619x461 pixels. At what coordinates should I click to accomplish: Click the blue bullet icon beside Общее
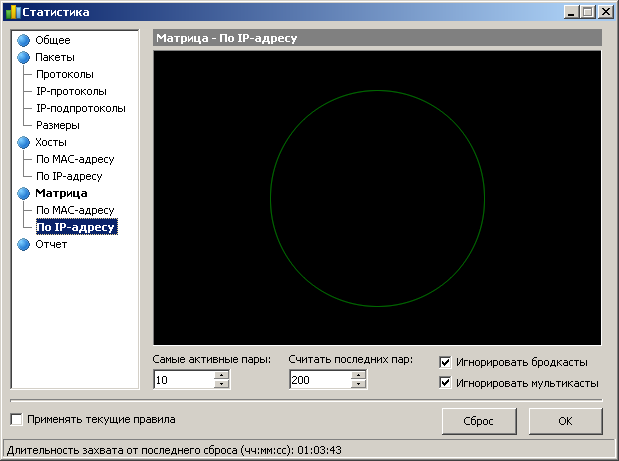coord(24,40)
